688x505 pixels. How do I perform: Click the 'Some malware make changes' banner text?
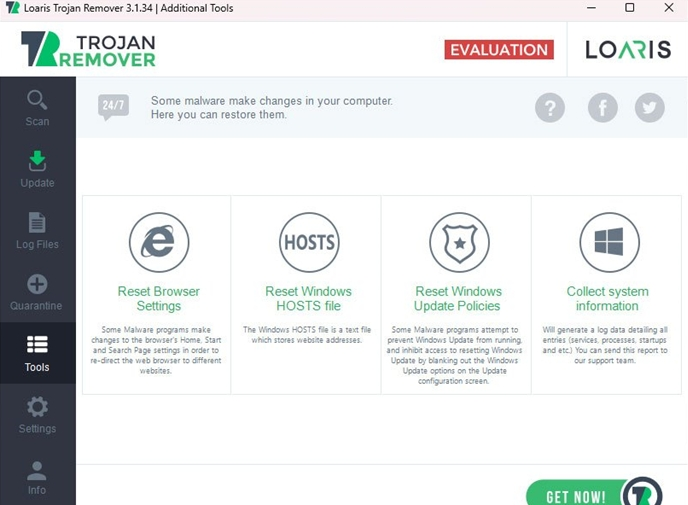pos(272,107)
